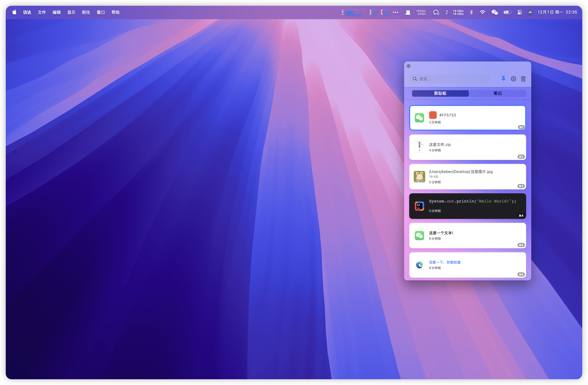Click the Bluetooth icon in menu bar
The width and height of the screenshot is (588, 385).
click(x=471, y=12)
